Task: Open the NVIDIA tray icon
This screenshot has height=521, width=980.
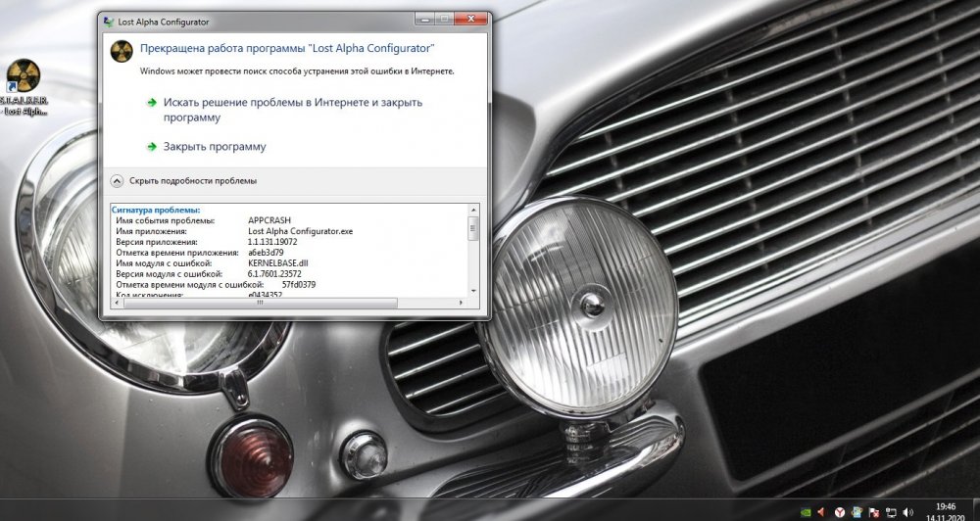Action: coord(807,512)
